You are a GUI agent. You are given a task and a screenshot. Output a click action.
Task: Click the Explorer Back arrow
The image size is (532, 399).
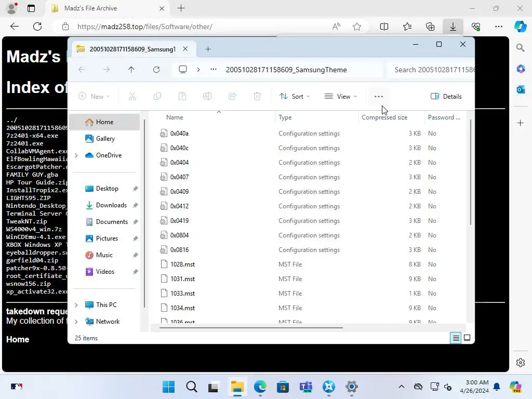82,70
